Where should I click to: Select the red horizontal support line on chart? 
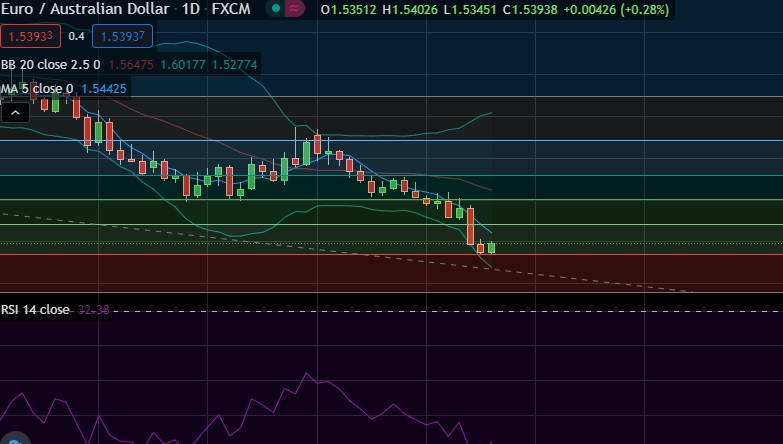392,255
